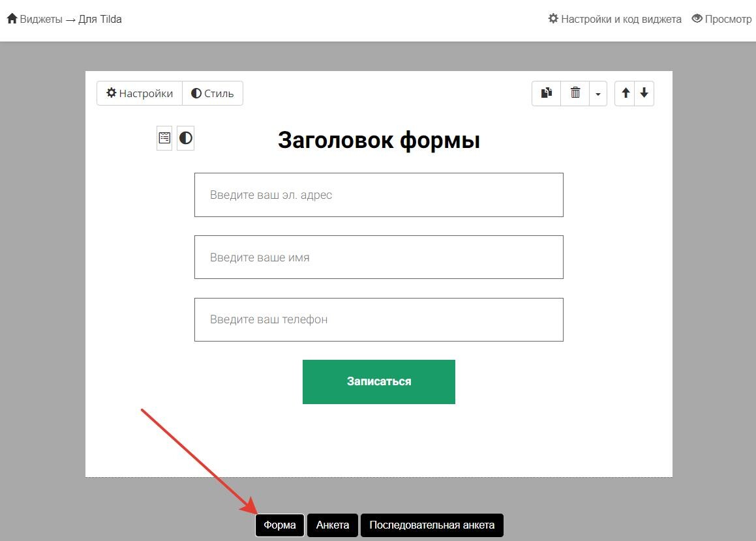Focus the Введите ваш эл. адрес field
This screenshot has height=541, width=756.
click(379, 195)
